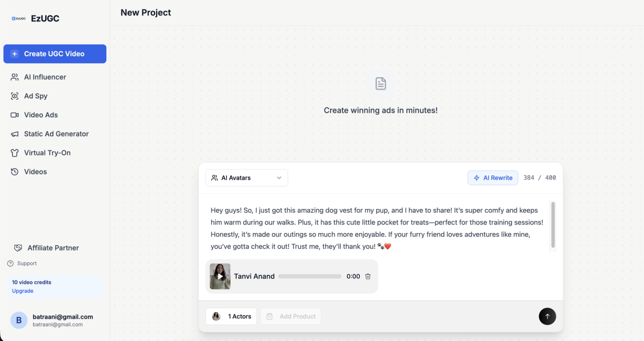Viewport: 644px width, 341px height.
Task: Play the Tanvi Anand audio preview
Action: [220, 276]
